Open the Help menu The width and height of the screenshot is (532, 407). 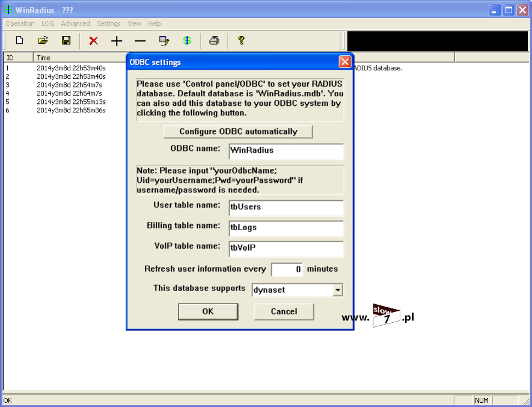point(154,23)
